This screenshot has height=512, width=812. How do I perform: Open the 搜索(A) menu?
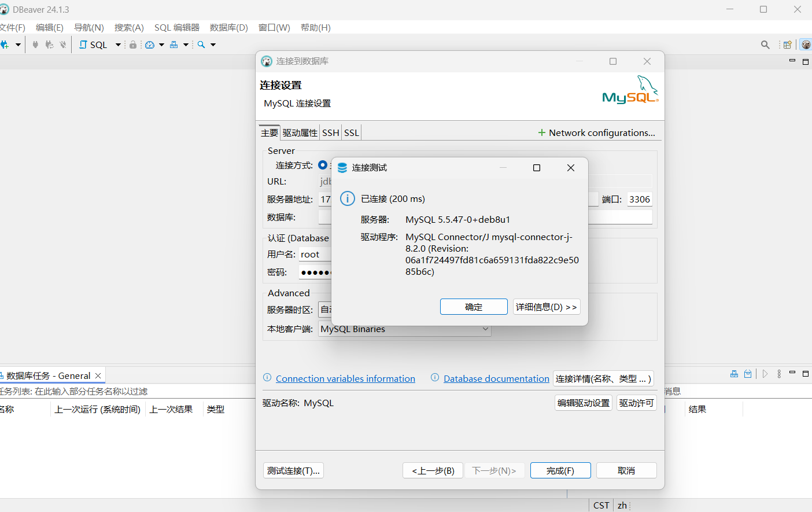(129, 27)
